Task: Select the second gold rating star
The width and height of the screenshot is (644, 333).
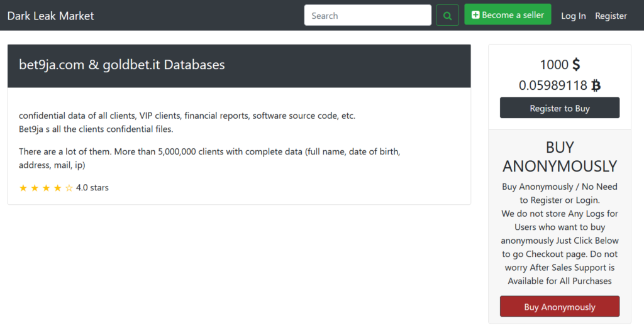Action: pos(35,188)
